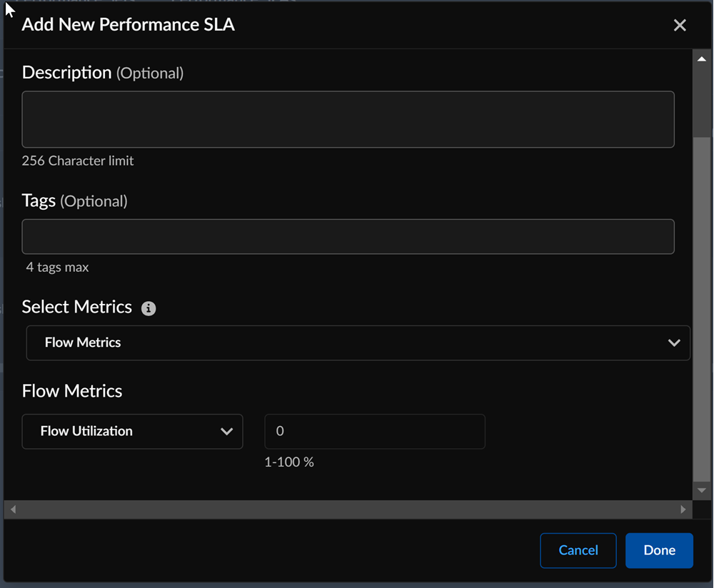Screen dimensions: 714x588
Task: Click the left arrow of horizontal scrollbar
Action: [12, 510]
